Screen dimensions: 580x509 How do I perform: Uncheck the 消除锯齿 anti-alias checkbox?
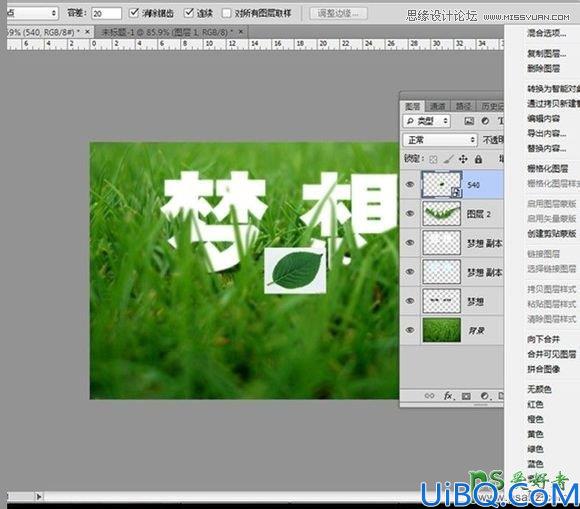coord(134,13)
